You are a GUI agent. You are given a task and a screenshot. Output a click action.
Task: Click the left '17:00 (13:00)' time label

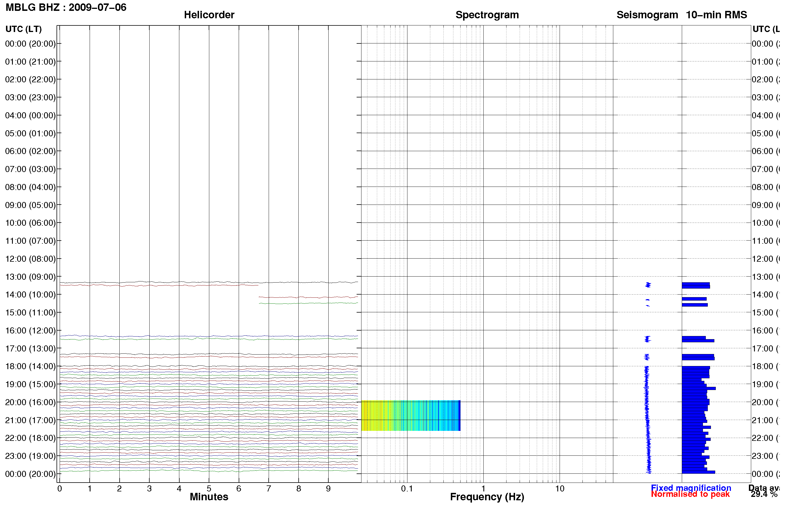point(30,348)
